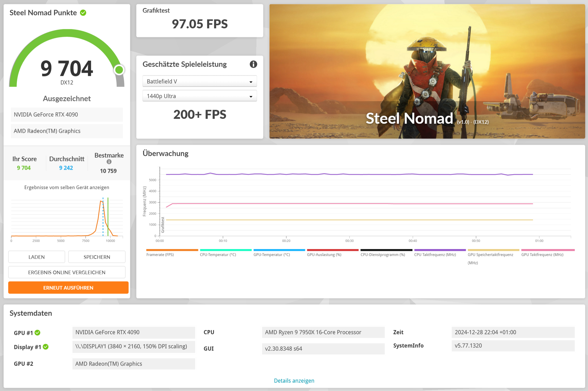Click the CPU-Dienstprogramm legend marker

point(386,249)
